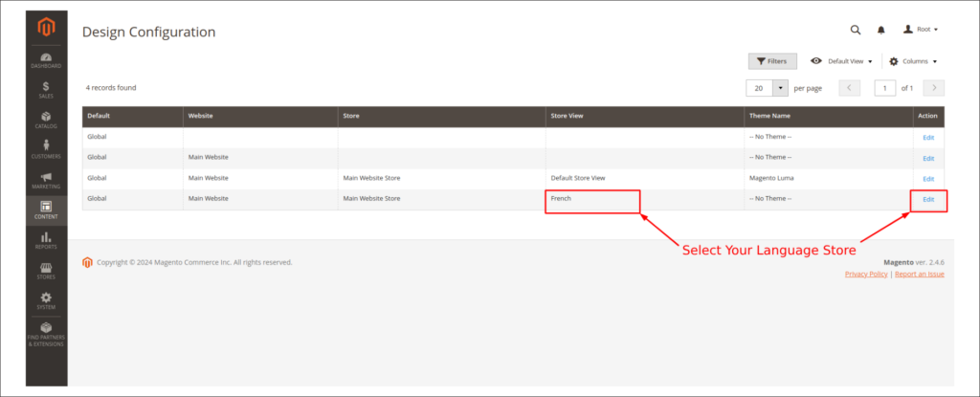Open the Catalog box icon menu

click(46, 121)
